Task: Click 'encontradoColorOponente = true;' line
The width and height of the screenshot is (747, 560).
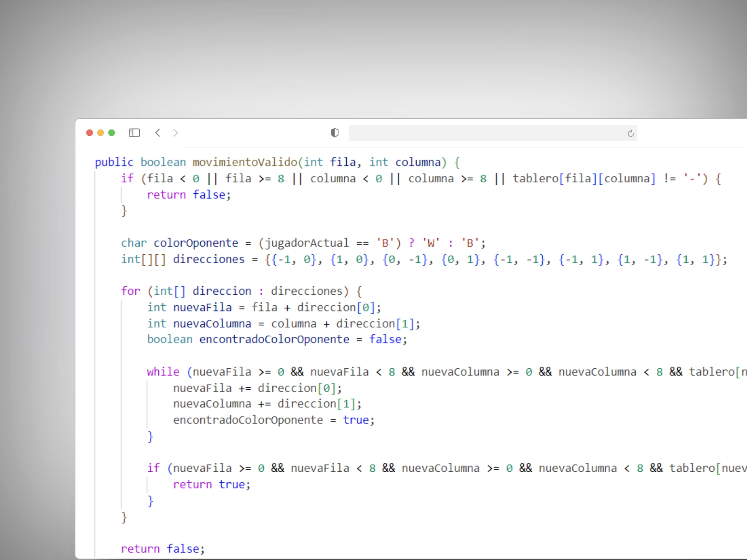Action: [x=274, y=420]
